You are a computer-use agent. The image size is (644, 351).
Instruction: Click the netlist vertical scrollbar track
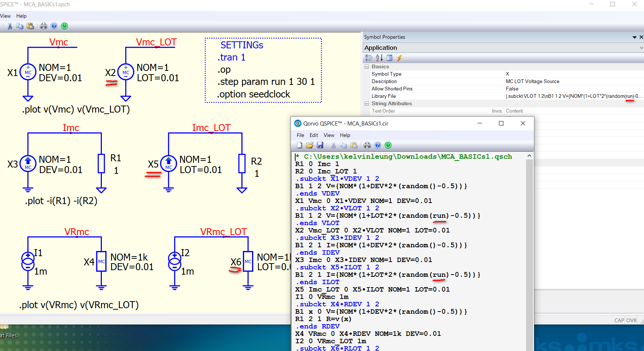(529, 255)
